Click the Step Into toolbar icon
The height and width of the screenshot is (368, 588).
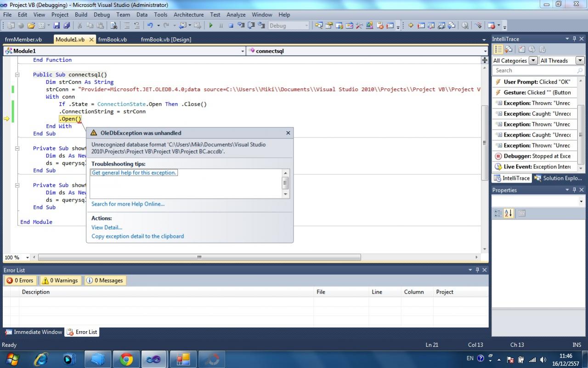(x=241, y=26)
